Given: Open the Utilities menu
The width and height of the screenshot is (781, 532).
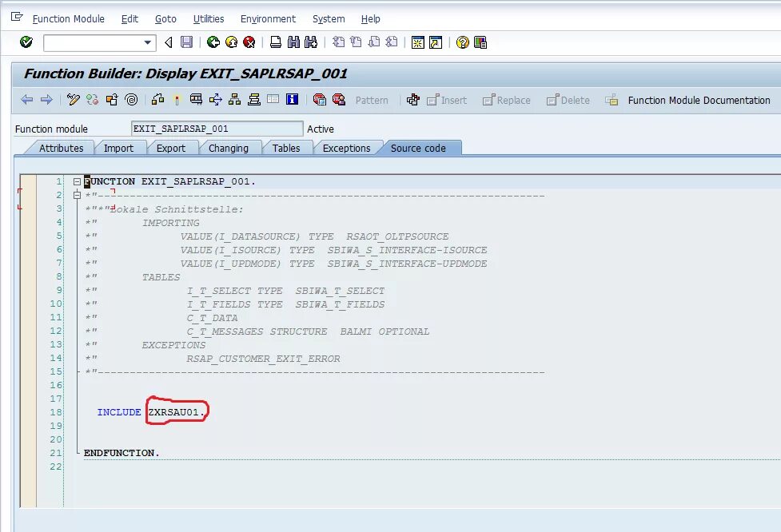Looking at the screenshot, I should pos(209,18).
